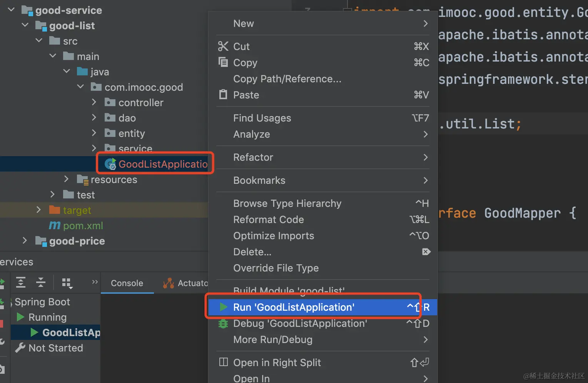Expand the target folder
The width and height of the screenshot is (588, 383).
click(39, 210)
